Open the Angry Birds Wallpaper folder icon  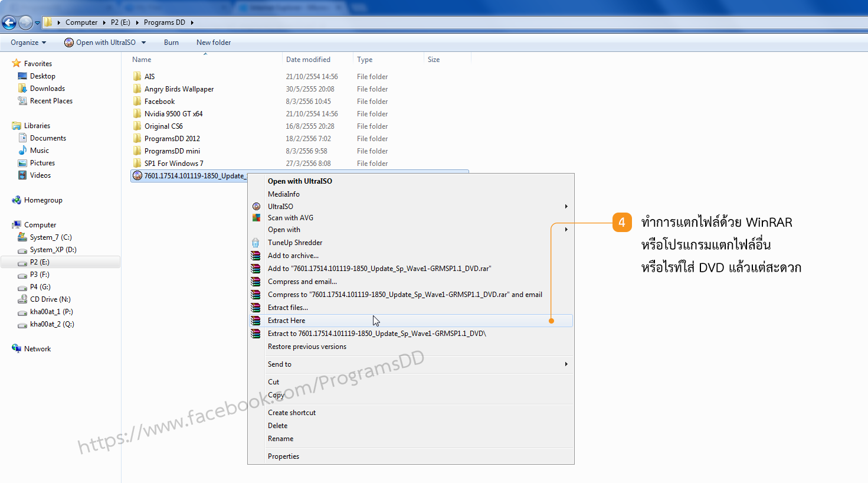(x=137, y=89)
